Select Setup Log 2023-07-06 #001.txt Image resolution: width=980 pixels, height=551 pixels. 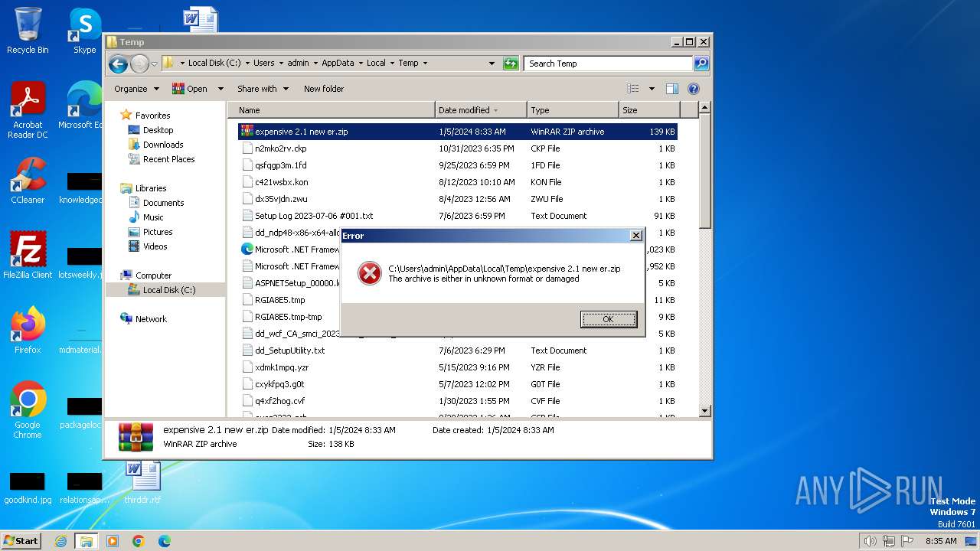click(x=458, y=216)
